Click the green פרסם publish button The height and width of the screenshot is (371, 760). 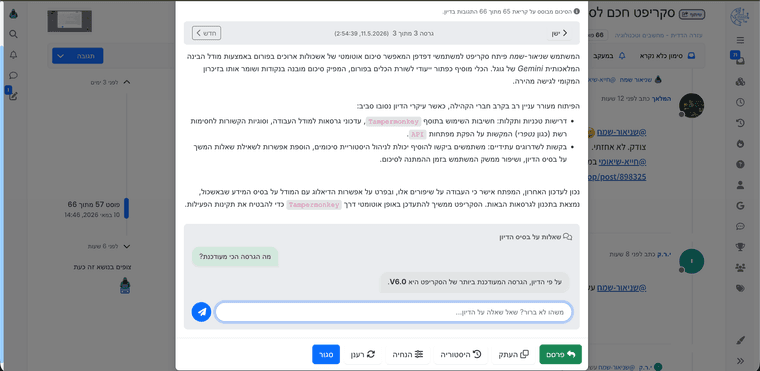click(560, 355)
